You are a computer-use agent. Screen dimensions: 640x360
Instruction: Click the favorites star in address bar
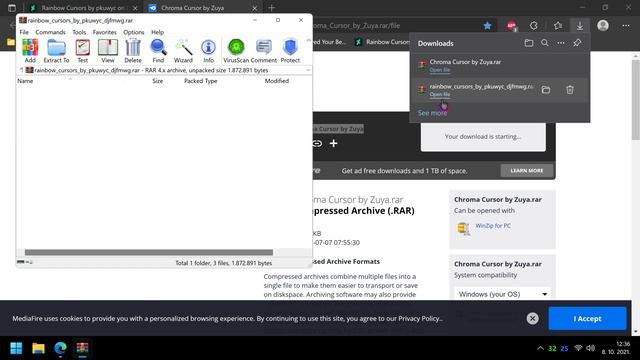coord(487,26)
